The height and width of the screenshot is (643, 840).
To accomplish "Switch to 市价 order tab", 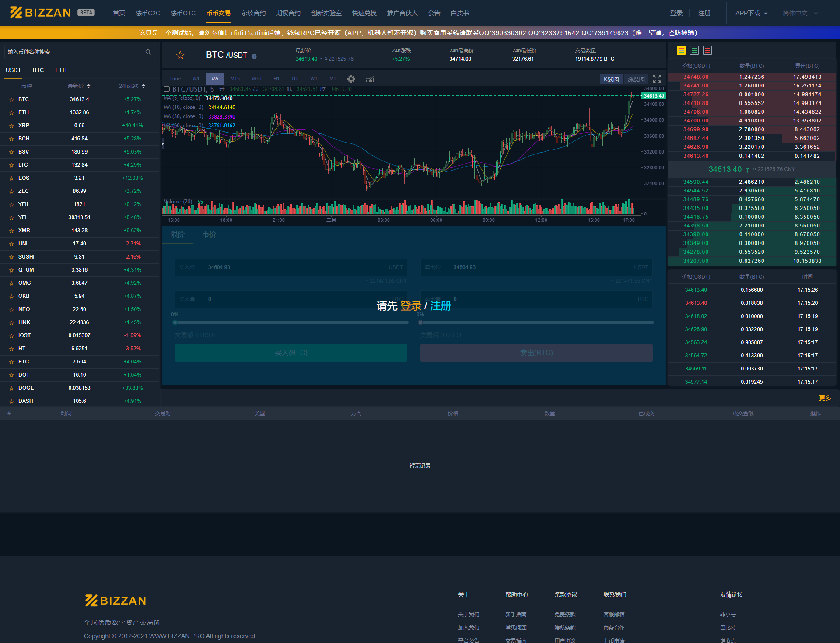I will pos(209,234).
